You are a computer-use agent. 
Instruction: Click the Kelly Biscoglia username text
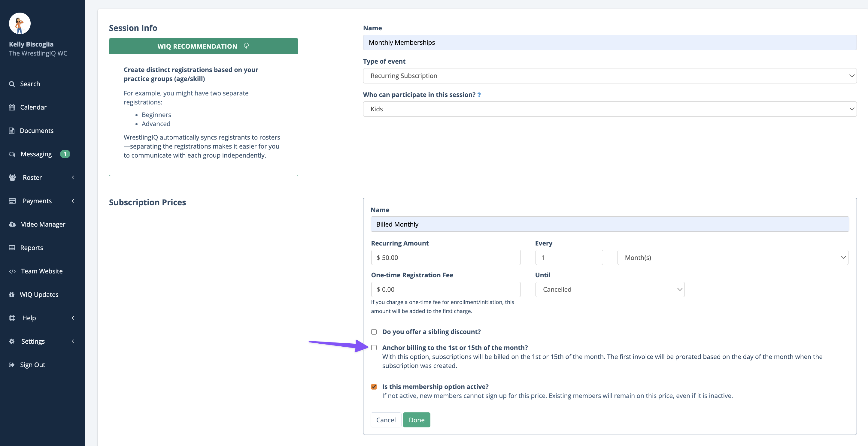tap(31, 44)
